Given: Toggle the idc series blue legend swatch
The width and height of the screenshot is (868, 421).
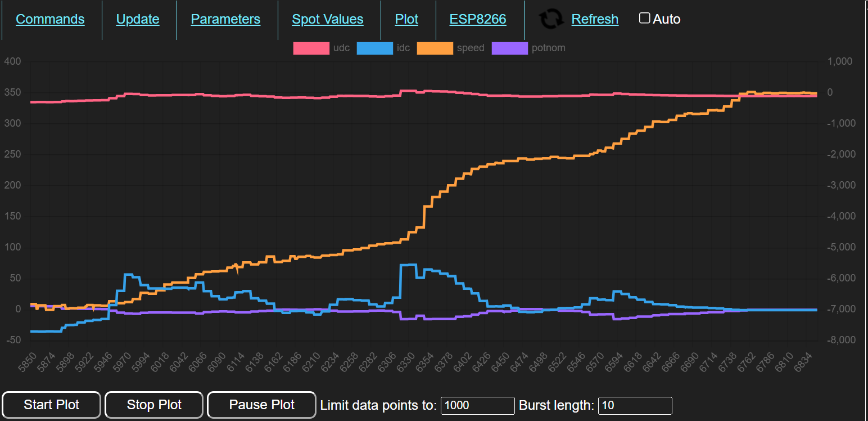Looking at the screenshot, I should tap(374, 48).
